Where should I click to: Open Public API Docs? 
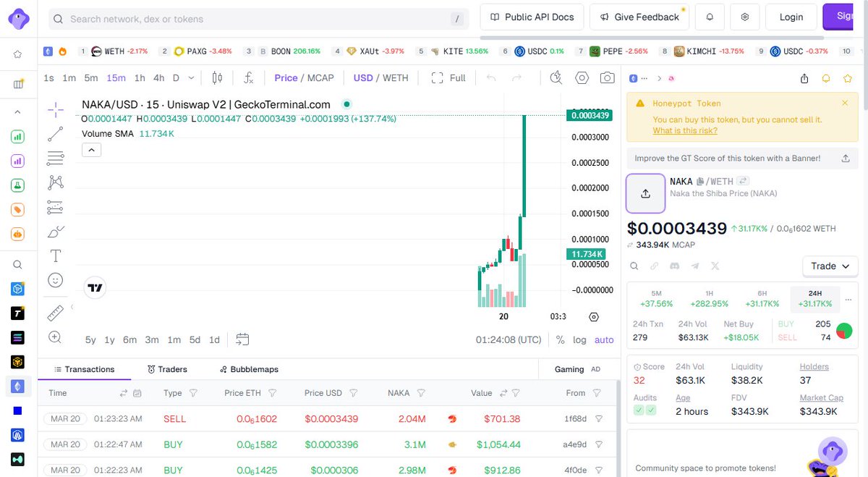532,17
